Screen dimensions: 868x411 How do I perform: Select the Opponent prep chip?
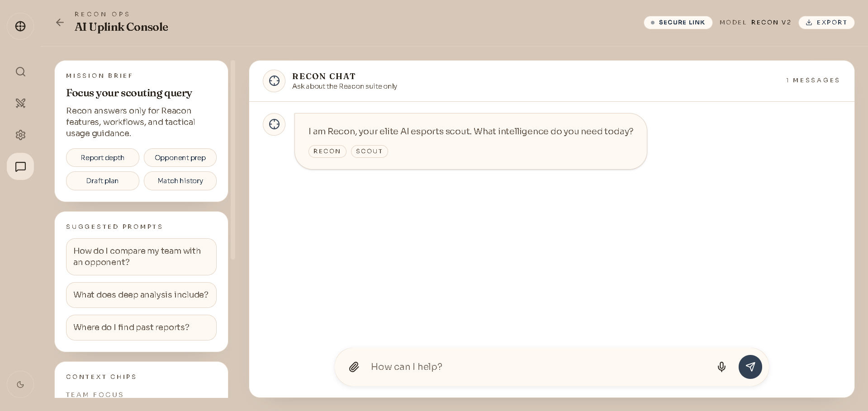(x=180, y=158)
